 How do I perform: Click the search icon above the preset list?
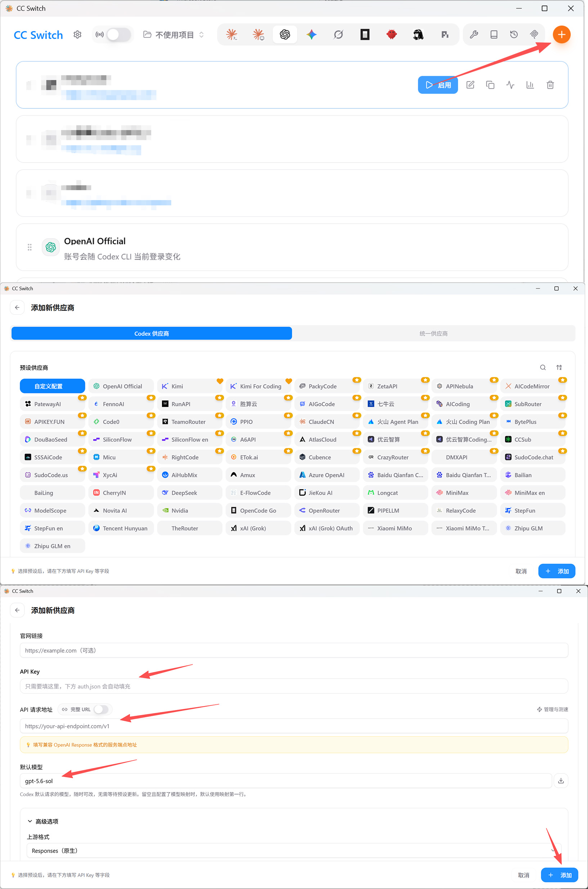(543, 368)
